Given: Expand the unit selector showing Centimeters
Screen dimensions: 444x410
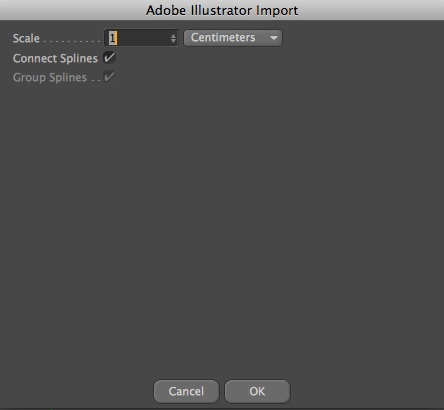Looking at the screenshot, I should click(233, 38).
